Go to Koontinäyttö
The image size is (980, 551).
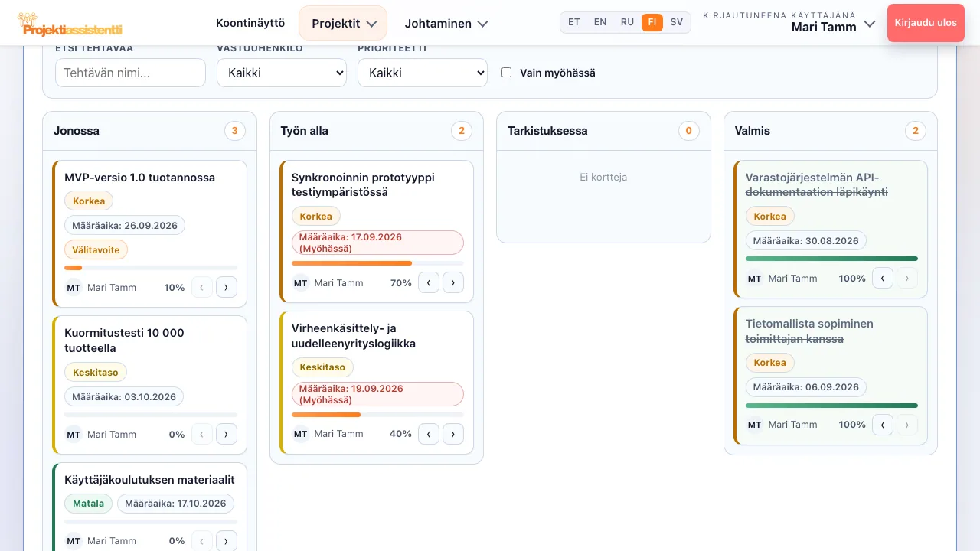[x=250, y=23]
